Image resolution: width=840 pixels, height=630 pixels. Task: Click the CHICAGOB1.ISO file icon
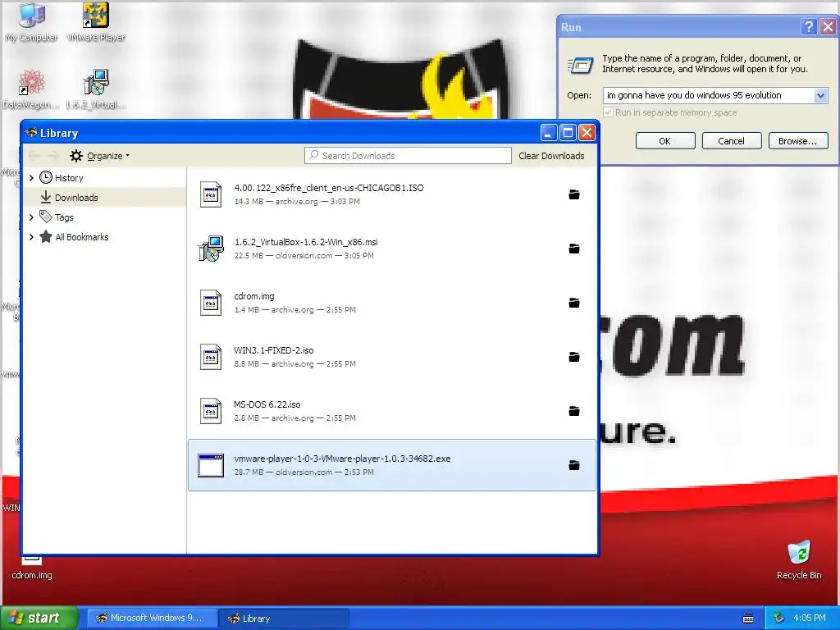[211, 194]
